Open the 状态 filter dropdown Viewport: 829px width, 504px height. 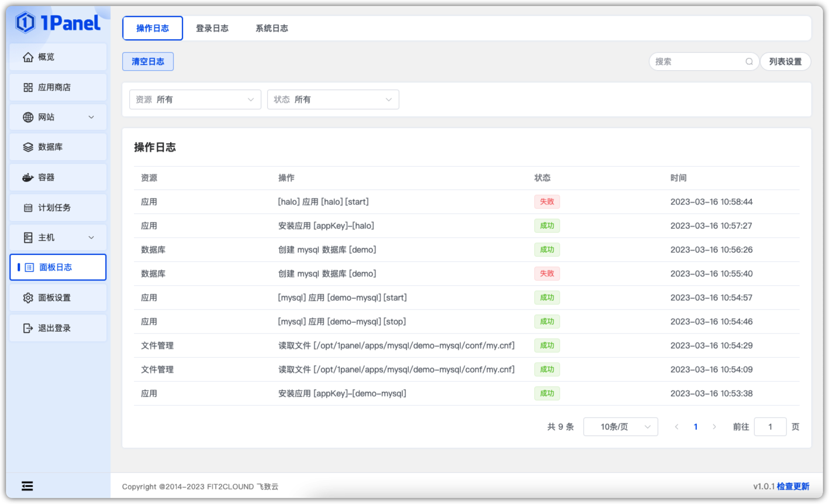click(333, 99)
